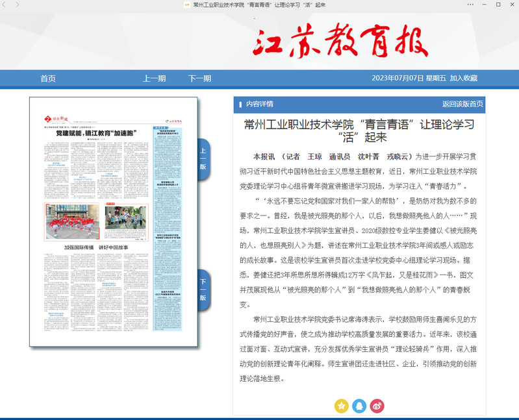Click 加入收藏 to bookmark the site
This screenshot has height=420, width=519.
coord(464,79)
